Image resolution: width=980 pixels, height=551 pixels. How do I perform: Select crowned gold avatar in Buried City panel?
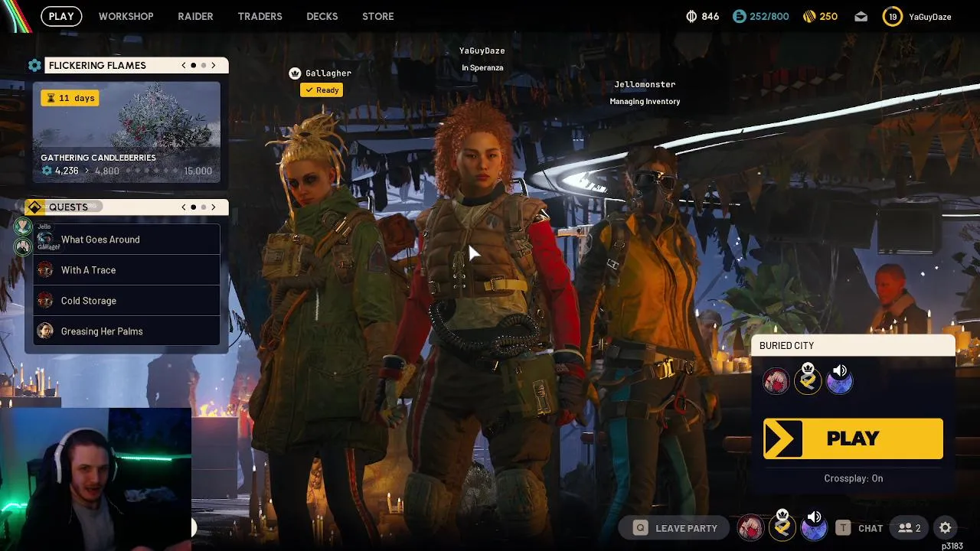808,380
